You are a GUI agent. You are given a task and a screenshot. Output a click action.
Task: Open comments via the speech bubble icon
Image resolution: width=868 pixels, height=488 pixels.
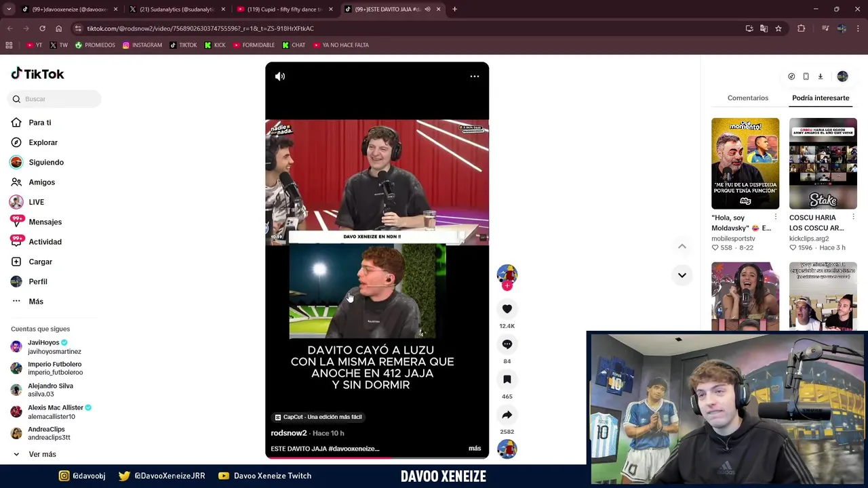pyautogui.click(x=507, y=344)
